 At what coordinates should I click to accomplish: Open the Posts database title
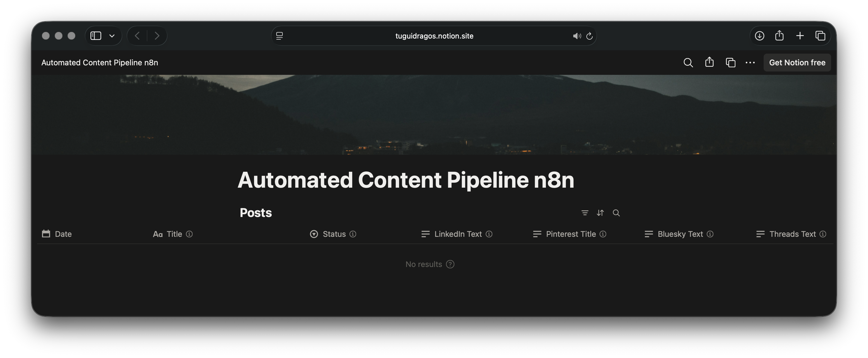(x=256, y=213)
